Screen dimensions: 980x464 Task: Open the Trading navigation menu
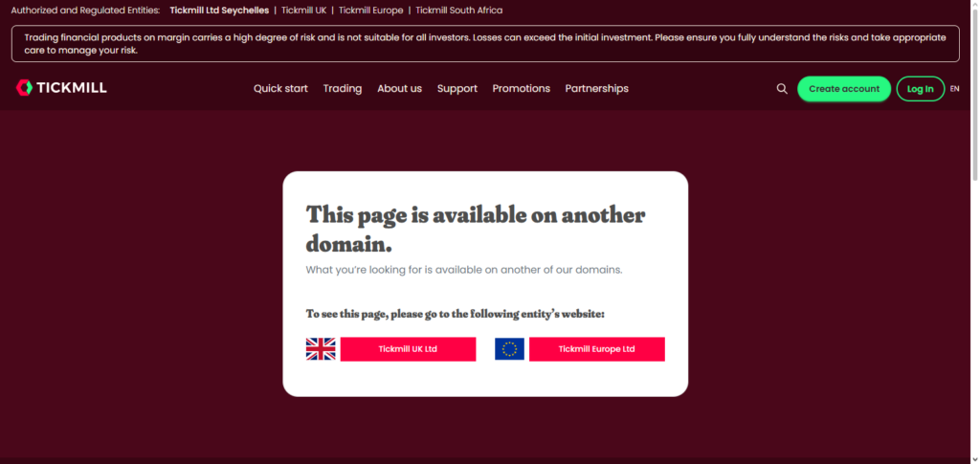(343, 89)
